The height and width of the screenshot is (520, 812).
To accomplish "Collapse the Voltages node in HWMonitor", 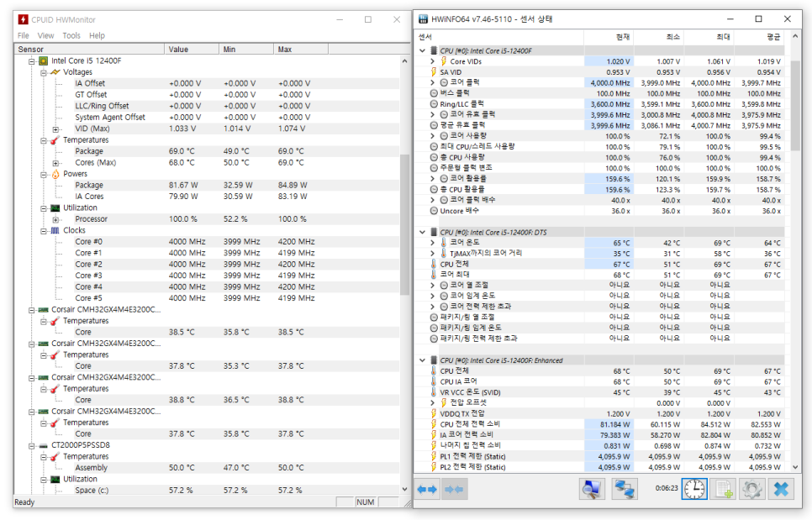I will pos(44,72).
